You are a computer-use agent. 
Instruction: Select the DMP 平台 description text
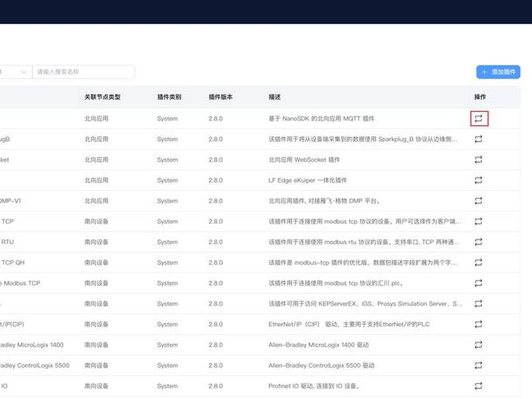point(324,201)
